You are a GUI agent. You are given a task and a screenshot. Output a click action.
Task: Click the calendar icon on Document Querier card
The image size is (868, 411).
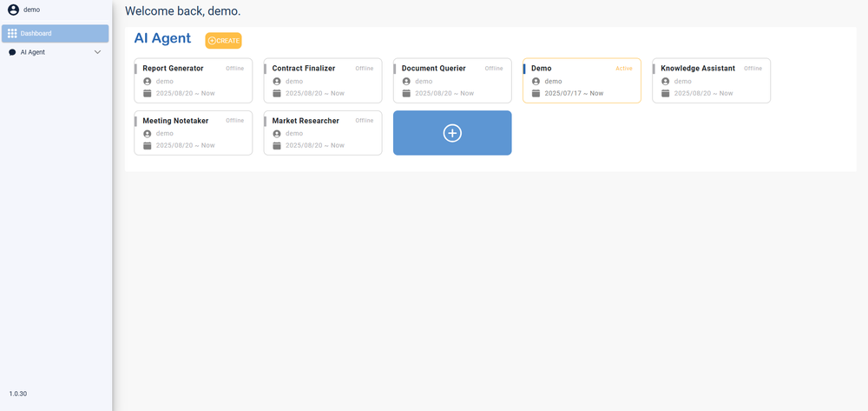tap(406, 93)
